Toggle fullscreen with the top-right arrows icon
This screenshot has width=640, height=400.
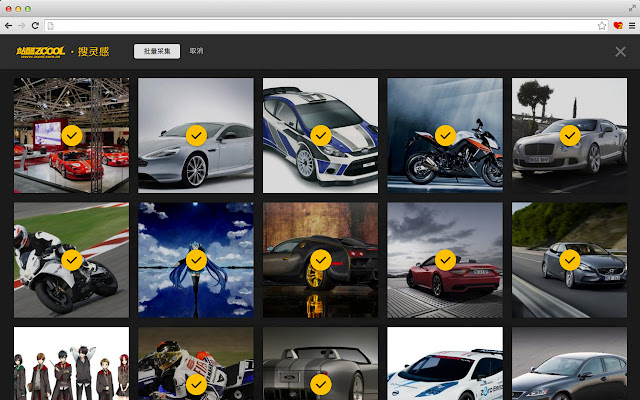tap(632, 8)
